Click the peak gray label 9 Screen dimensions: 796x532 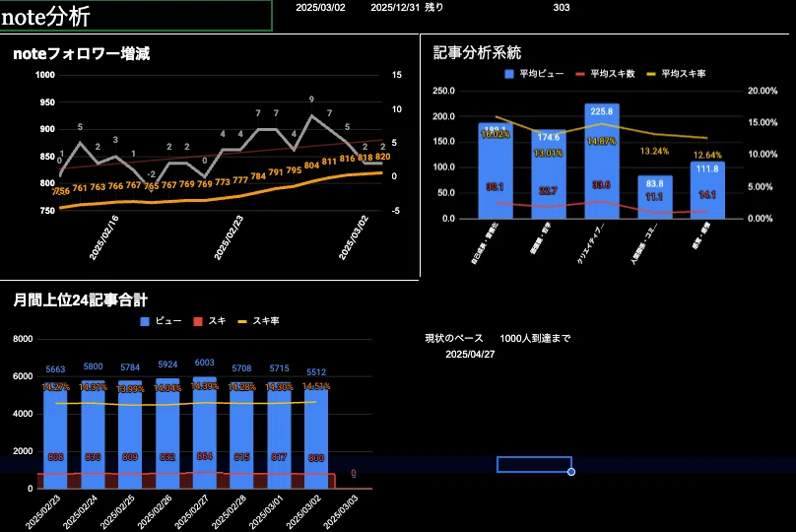point(311,100)
